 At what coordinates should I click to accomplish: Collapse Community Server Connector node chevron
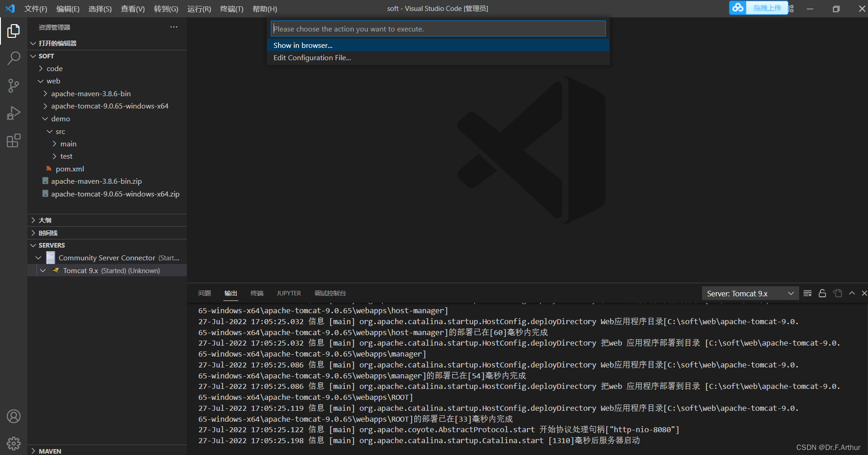point(38,258)
